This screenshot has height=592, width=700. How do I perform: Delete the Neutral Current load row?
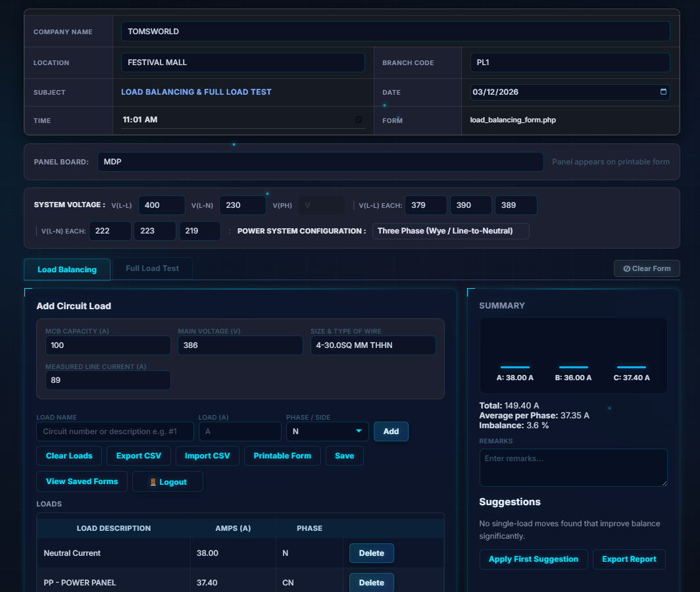[371, 553]
